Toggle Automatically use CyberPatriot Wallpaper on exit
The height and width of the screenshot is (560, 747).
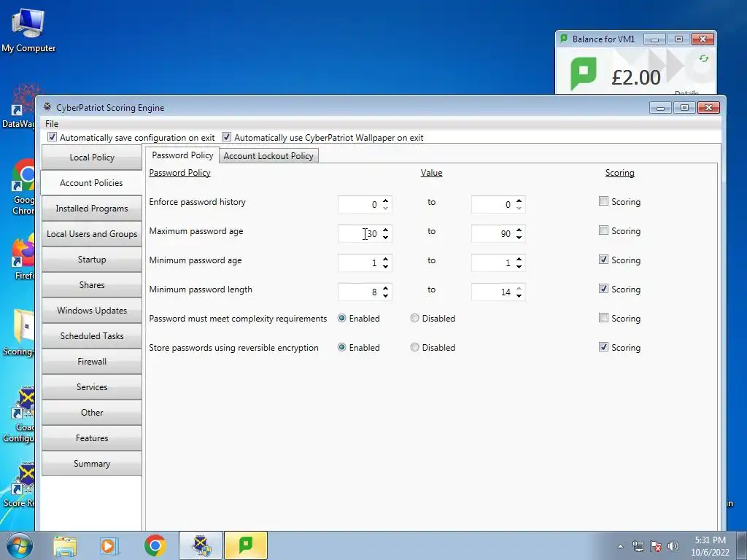click(x=226, y=137)
